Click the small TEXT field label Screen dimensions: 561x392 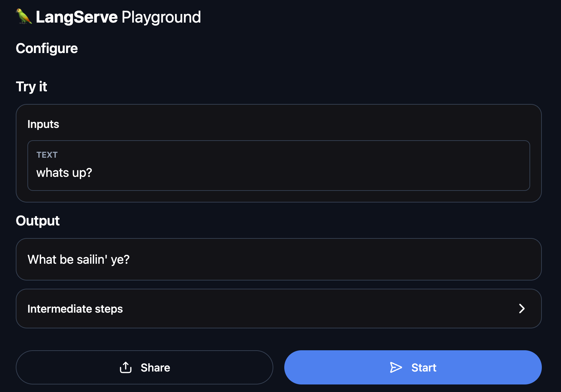point(47,155)
